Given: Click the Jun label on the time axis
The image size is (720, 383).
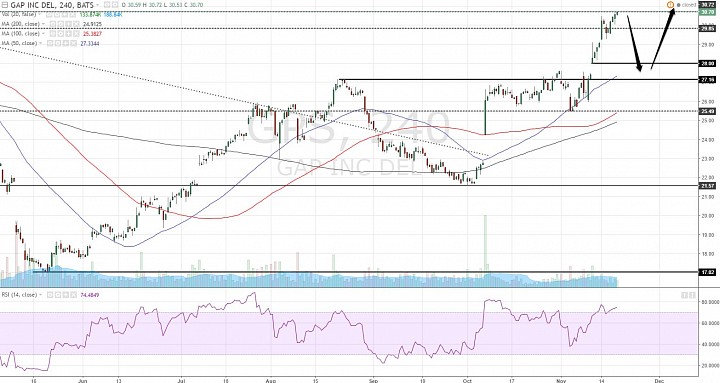Looking at the screenshot, I should pyautogui.click(x=83, y=381).
